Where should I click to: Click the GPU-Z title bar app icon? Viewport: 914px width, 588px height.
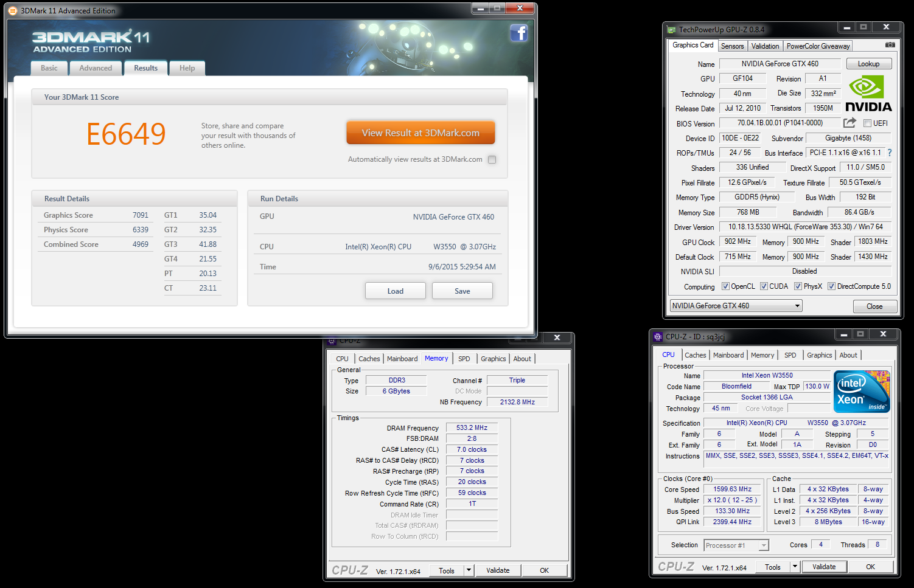tap(671, 29)
